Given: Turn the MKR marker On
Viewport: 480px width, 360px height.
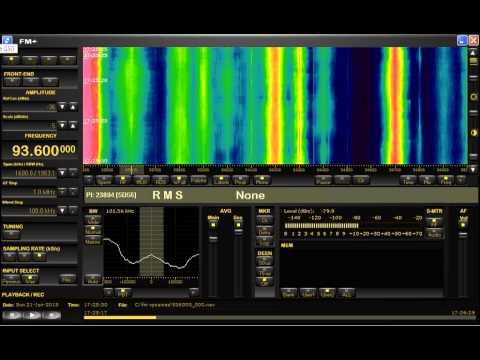Looking at the screenshot, I should (265, 220).
